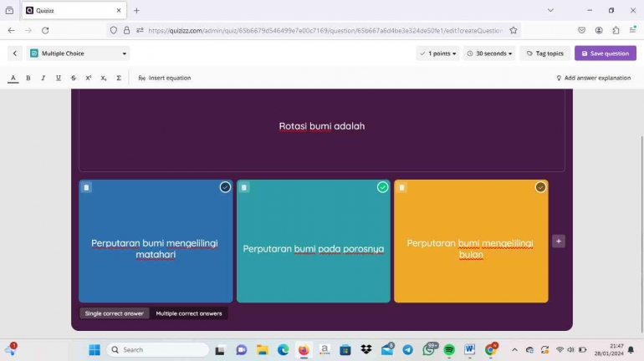644x361 pixels.
Task: Edit answer 'Perputaran bumi mengelilingi bulan'
Action: 470,248
